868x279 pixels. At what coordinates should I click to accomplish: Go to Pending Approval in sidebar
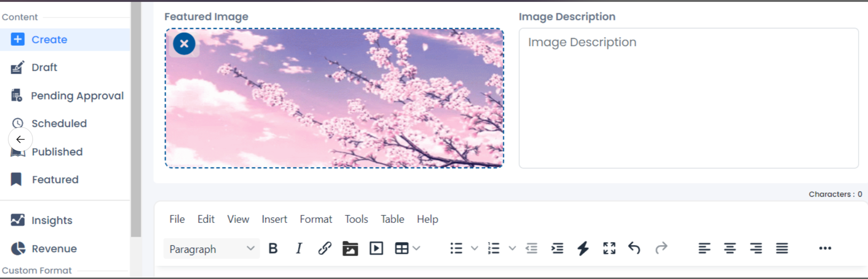pyautogui.click(x=77, y=96)
